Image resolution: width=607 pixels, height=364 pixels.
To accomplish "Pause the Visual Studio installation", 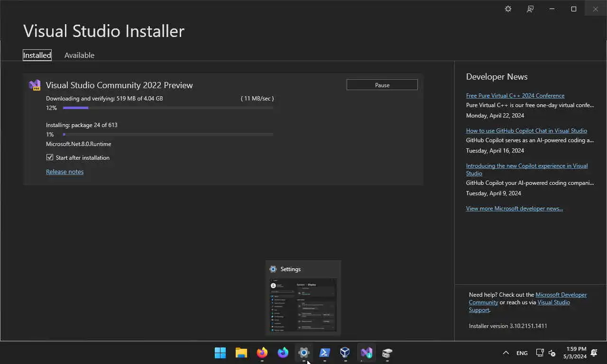I will (x=382, y=85).
